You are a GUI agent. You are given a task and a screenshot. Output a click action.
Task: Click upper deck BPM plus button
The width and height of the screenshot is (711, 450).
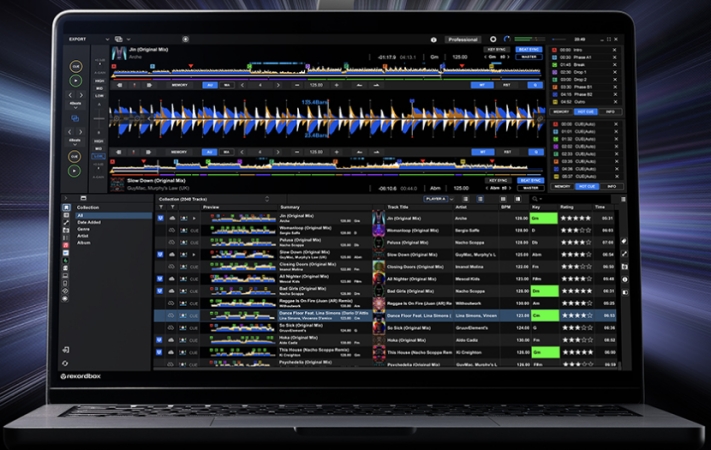pyautogui.click(x=336, y=85)
